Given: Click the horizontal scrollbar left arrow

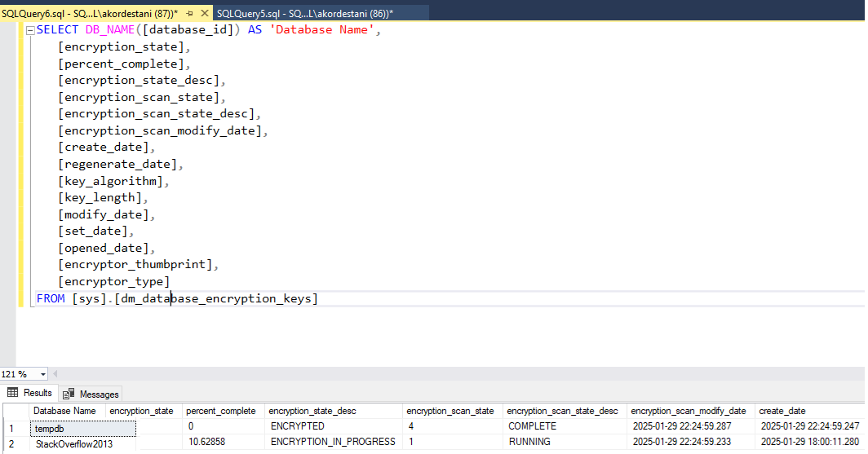Looking at the screenshot, I should (55, 374).
